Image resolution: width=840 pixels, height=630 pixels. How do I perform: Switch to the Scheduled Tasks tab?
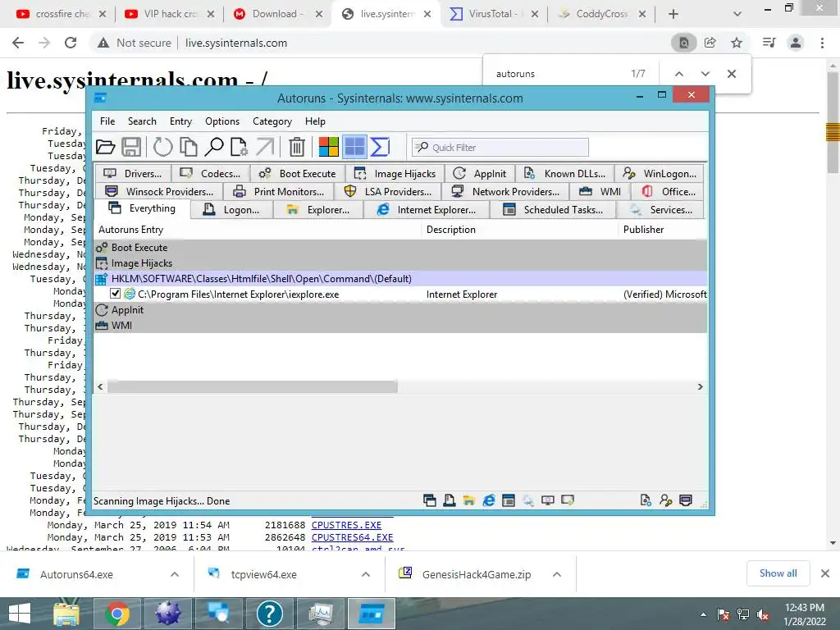554,210
